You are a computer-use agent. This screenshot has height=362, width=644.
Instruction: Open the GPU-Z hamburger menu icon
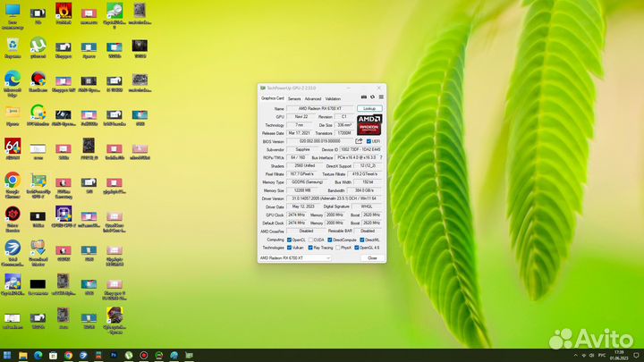(x=379, y=98)
